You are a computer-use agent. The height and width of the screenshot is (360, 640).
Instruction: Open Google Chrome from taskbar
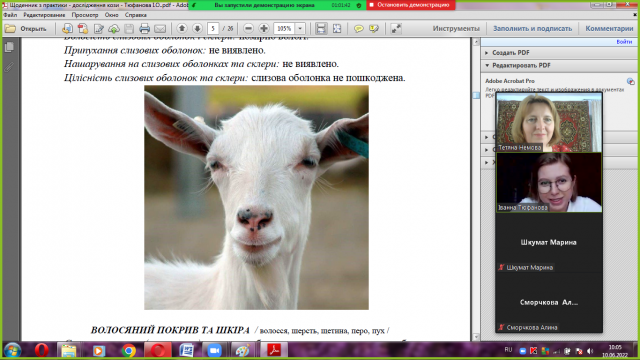pos(129,351)
